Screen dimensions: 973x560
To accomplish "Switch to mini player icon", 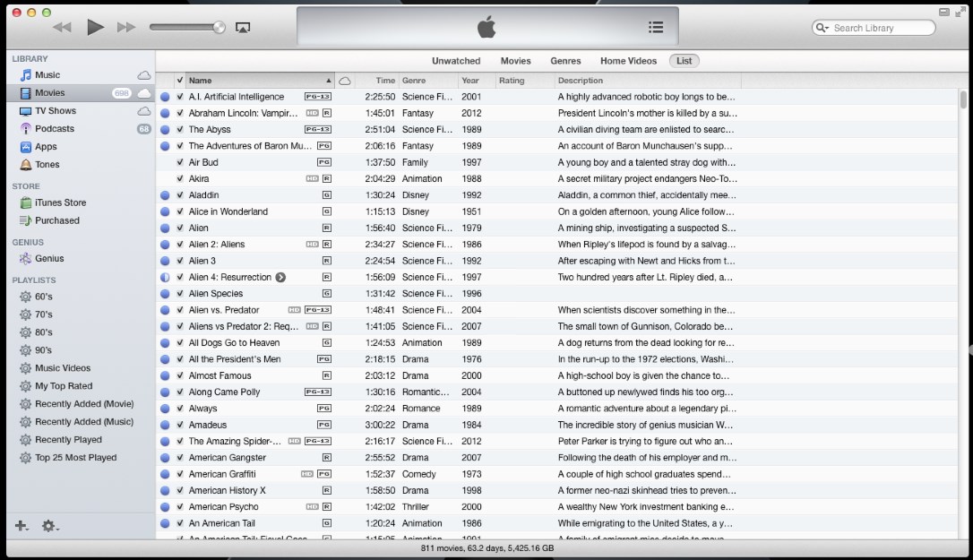I will tap(943, 12).
